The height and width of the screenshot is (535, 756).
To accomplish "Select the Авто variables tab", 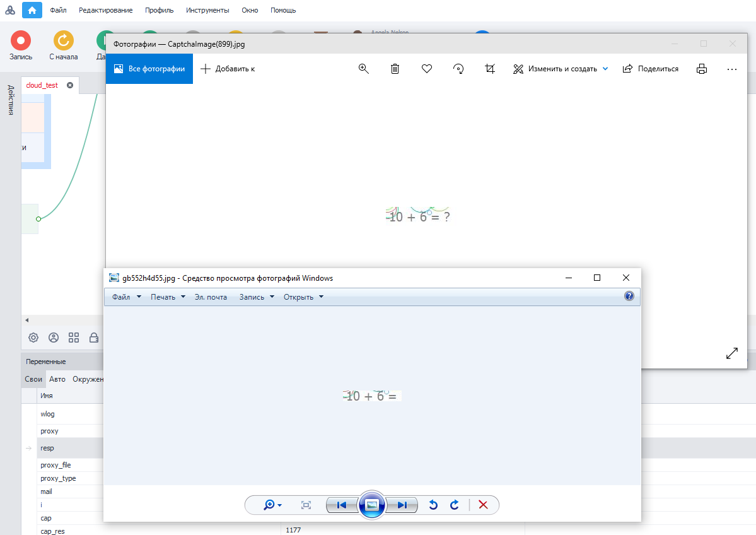I will pos(57,379).
